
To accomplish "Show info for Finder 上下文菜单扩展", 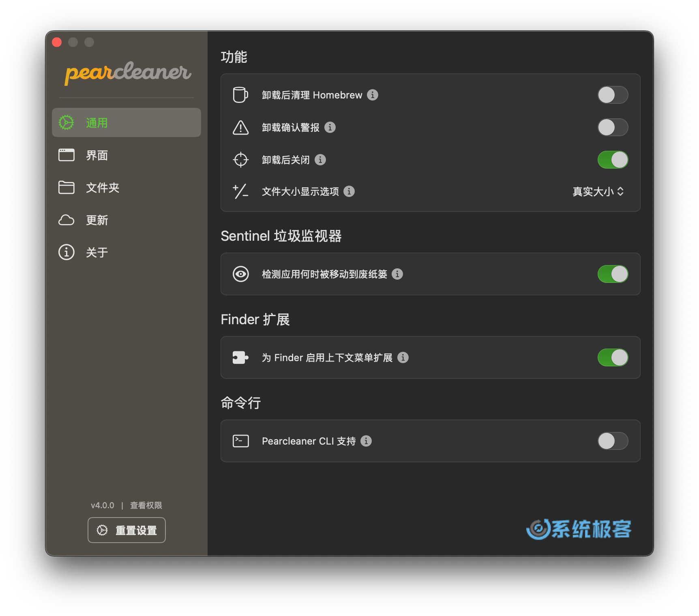I will click(x=403, y=357).
